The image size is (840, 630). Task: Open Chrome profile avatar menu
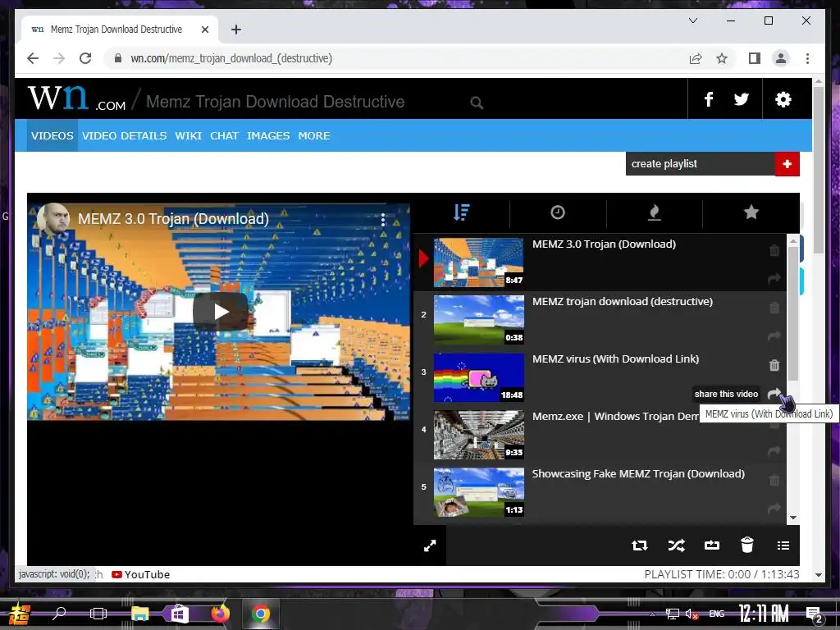point(781,58)
